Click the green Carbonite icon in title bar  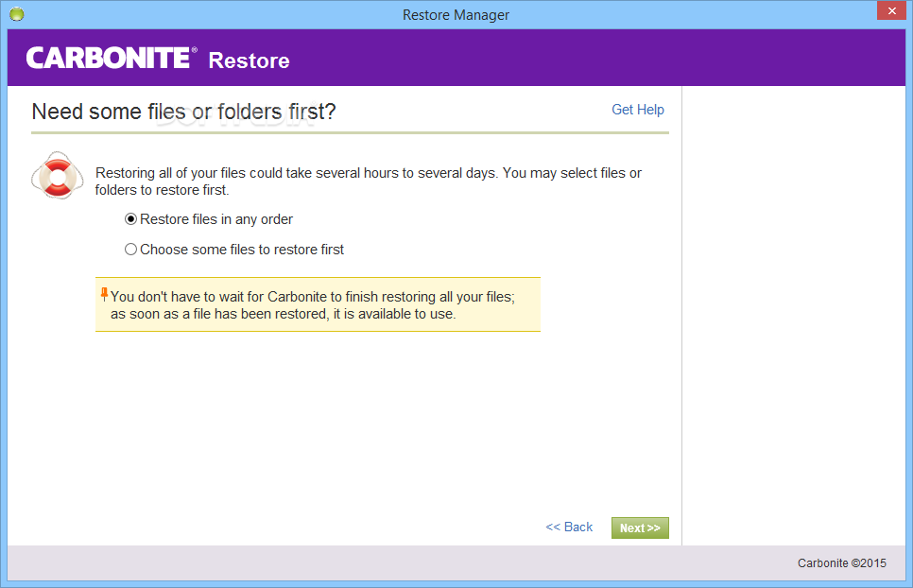[x=17, y=14]
